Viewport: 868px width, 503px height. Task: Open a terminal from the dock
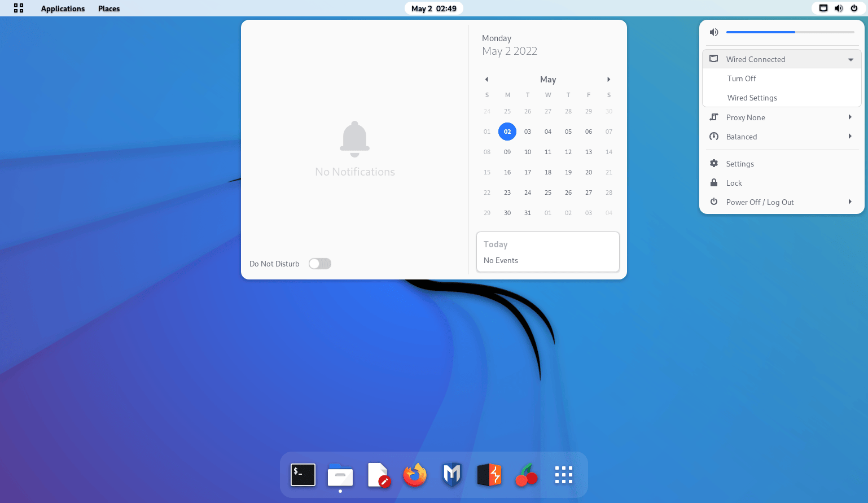(x=303, y=475)
